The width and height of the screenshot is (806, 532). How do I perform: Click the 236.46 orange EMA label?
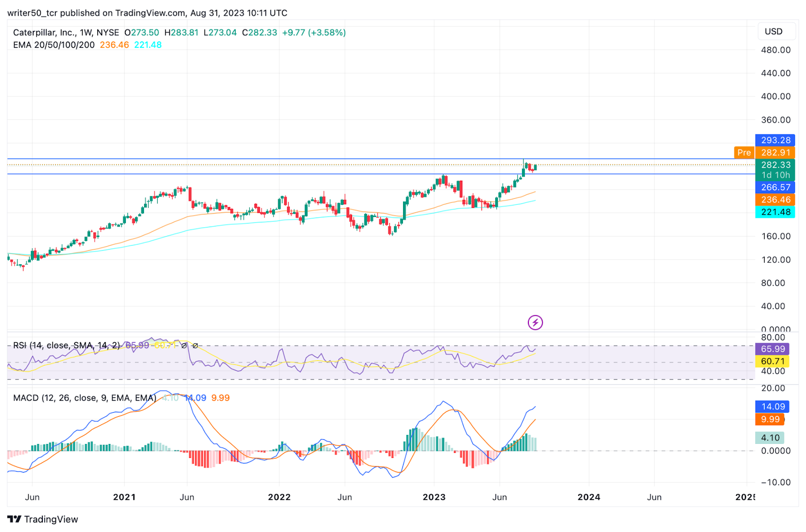(x=775, y=200)
